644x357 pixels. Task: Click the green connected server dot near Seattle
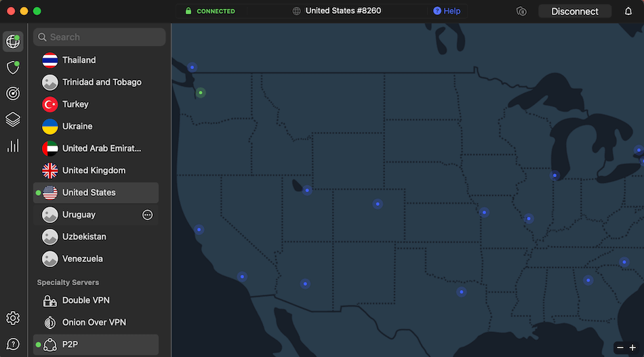(201, 93)
